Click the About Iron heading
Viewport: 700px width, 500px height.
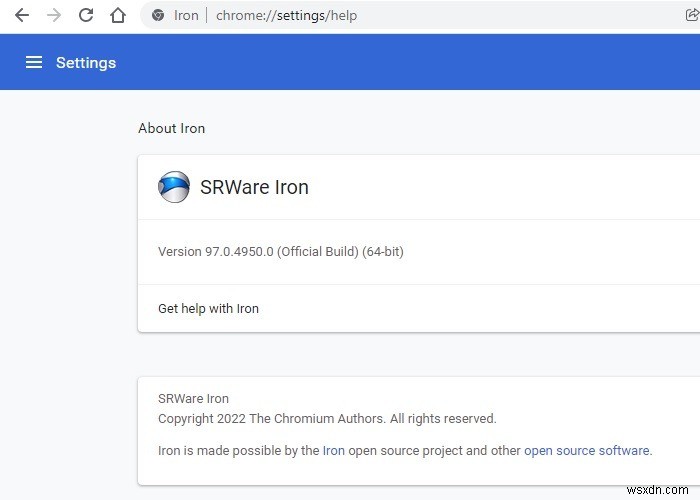tap(171, 128)
